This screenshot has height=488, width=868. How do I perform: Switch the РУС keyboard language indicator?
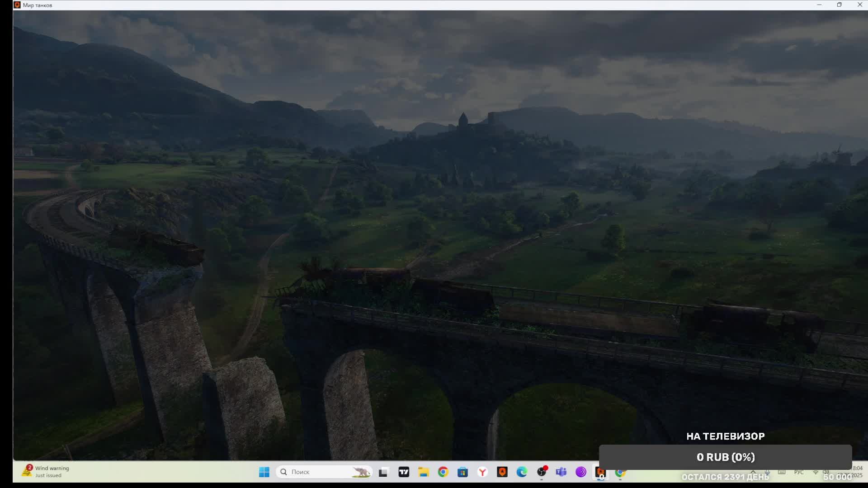point(799,472)
